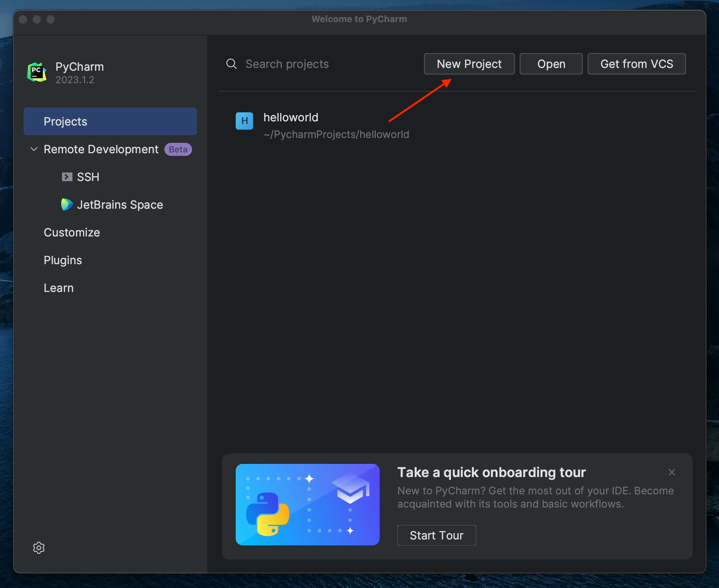Click the helloworld project H icon
The height and width of the screenshot is (588, 719).
(244, 121)
